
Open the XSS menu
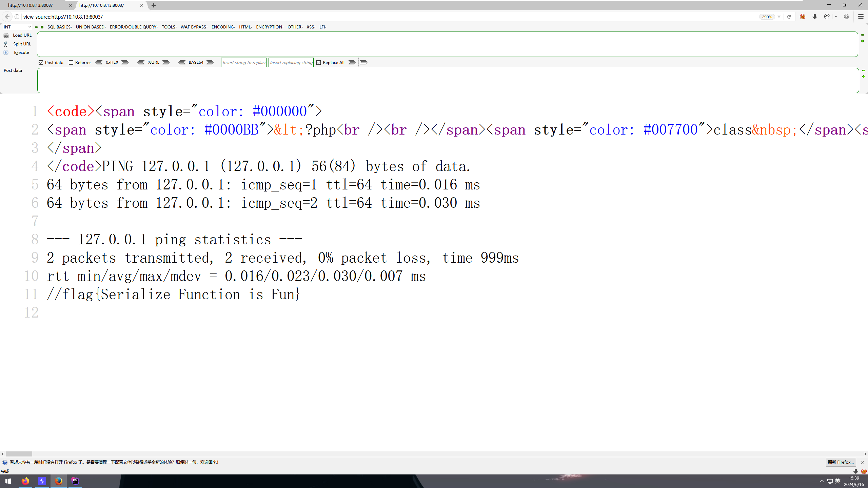(x=311, y=27)
